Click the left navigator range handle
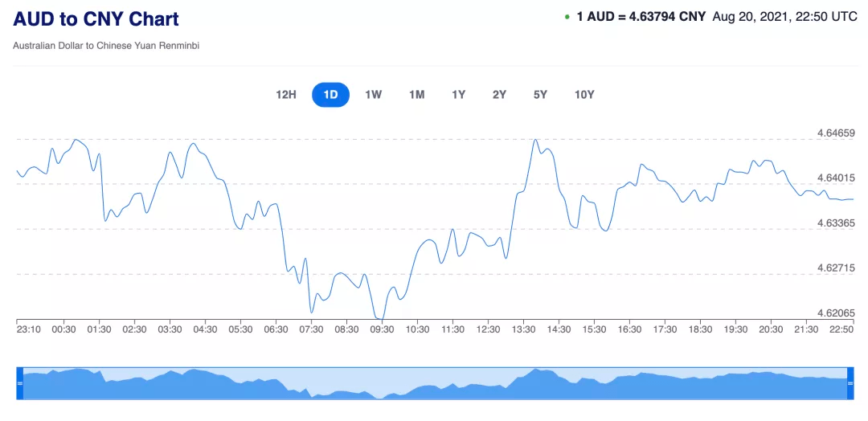The width and height of the screenshot is (868, 421). tap(20, 384)
